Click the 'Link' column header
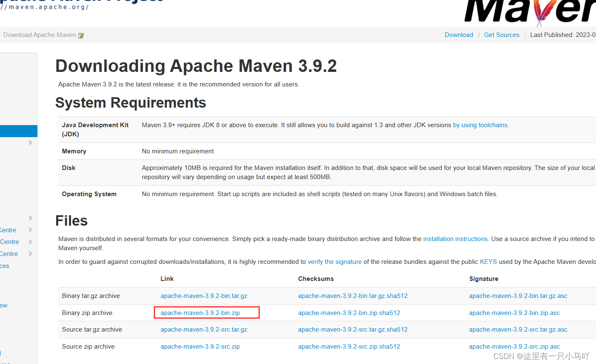Viewport: 596px width, 364px height. click(167, 279)
